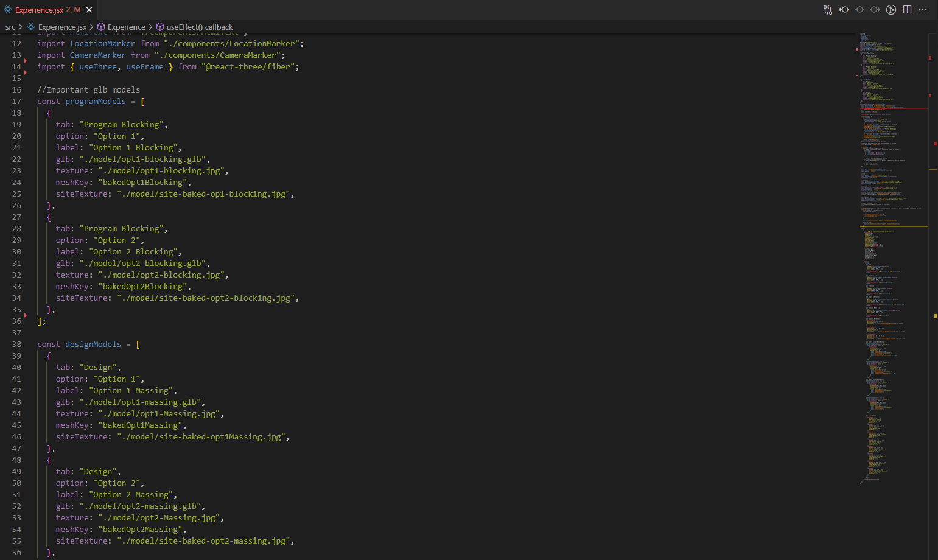The width and height of the screenshot is (938, 560).
Task: Click the React icon on the Experience.jsx tab
Action: 8,10
